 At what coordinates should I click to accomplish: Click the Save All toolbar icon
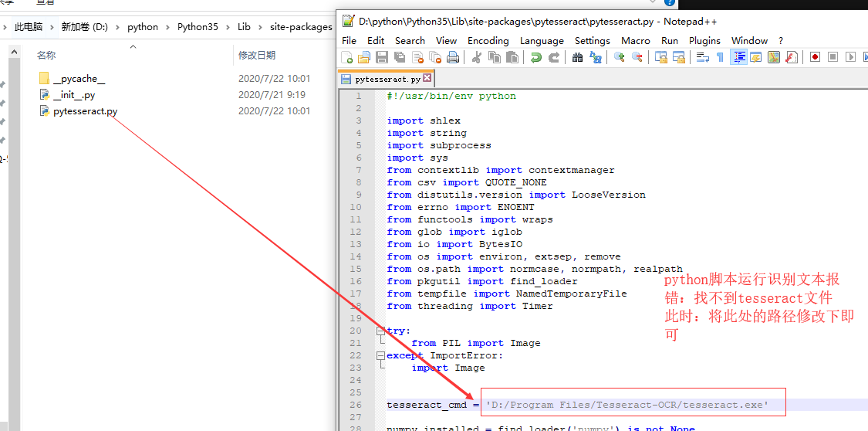[x=400, y=57]
